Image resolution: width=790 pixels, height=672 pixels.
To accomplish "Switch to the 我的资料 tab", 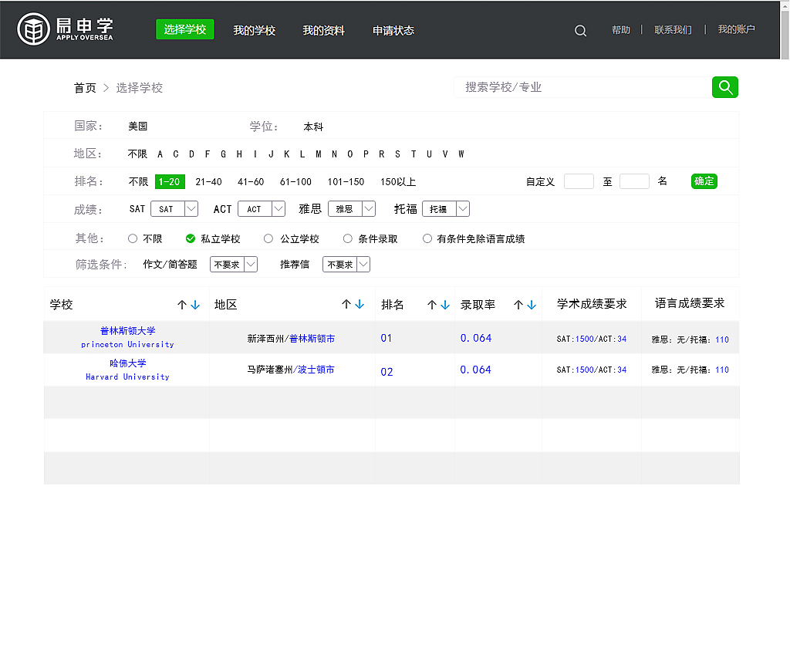I will pyautogui.click(x=323, y=30).
